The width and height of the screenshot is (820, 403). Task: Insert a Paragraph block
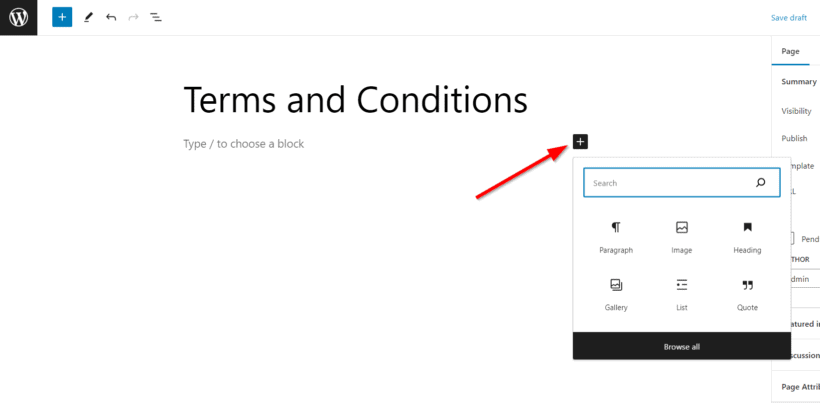[x=616, y=237]
